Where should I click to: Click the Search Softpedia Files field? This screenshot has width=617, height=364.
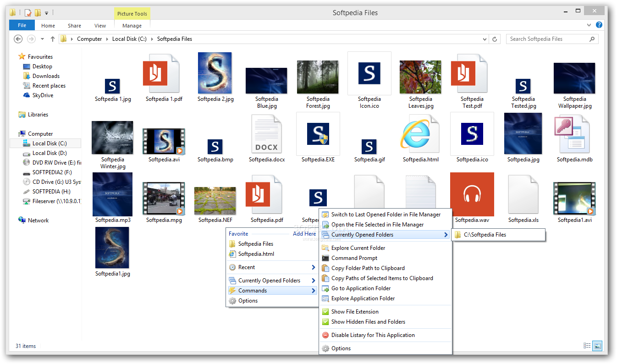pyautogui.click(x=548, y=39)
